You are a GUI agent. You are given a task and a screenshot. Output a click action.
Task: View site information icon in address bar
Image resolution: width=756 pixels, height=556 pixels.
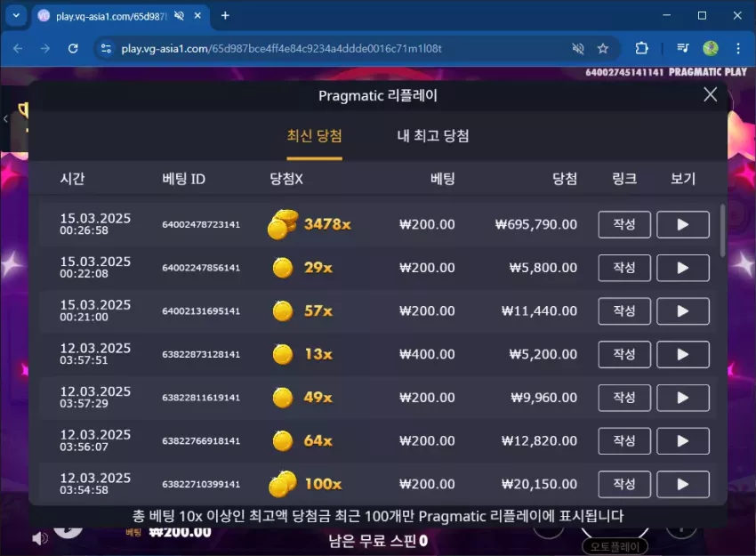(x=106, y=48)
